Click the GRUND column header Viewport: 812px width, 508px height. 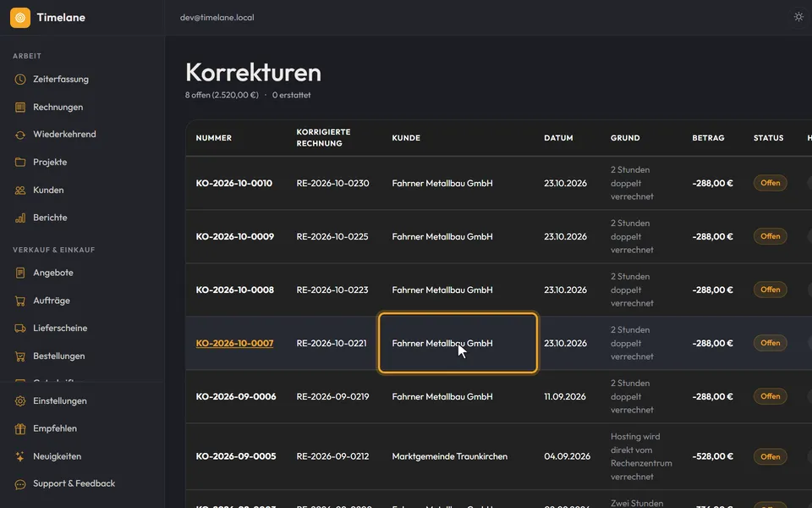point(625,138)
